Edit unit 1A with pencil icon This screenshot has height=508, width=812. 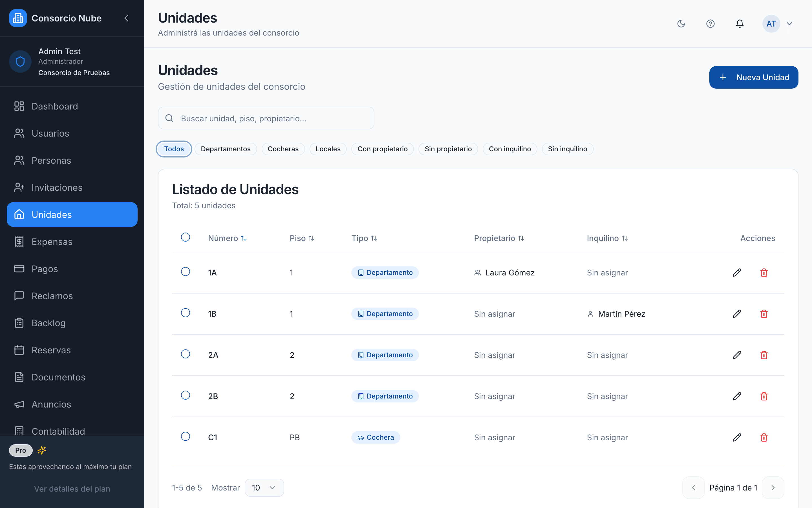(x=737, y=272)
